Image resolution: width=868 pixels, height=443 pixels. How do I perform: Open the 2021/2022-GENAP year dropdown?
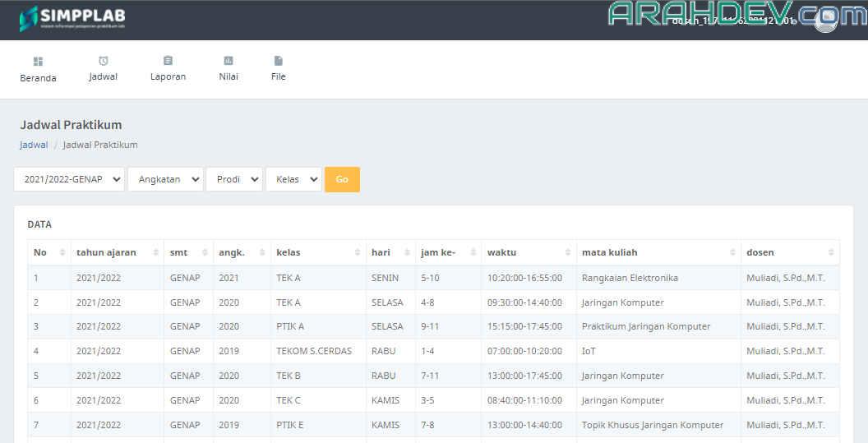[69, 179]
